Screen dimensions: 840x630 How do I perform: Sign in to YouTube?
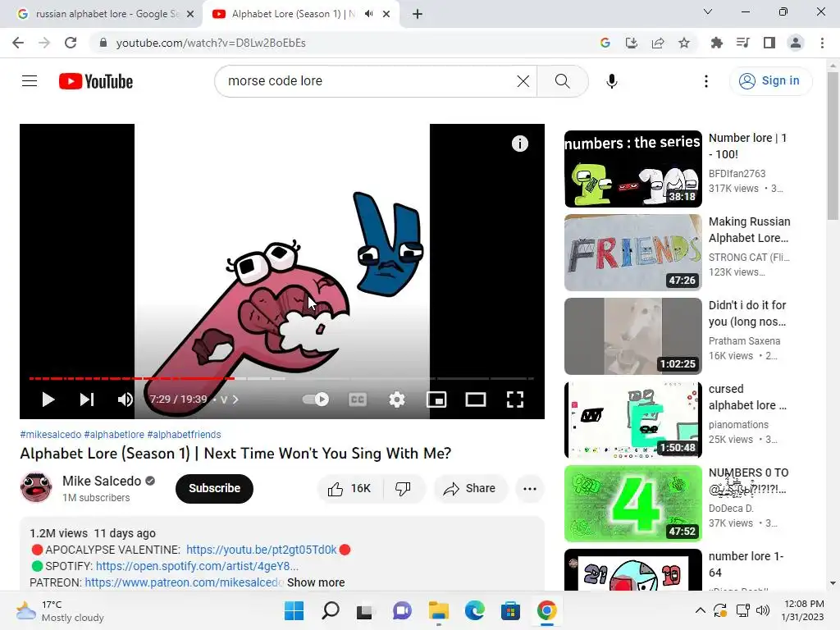pos(771,81)
